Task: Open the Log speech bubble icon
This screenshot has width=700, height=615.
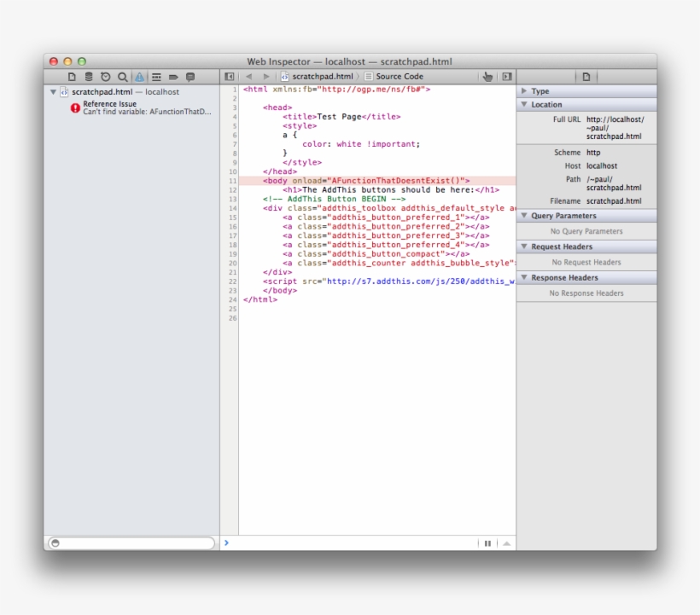Action: (190, 77)
